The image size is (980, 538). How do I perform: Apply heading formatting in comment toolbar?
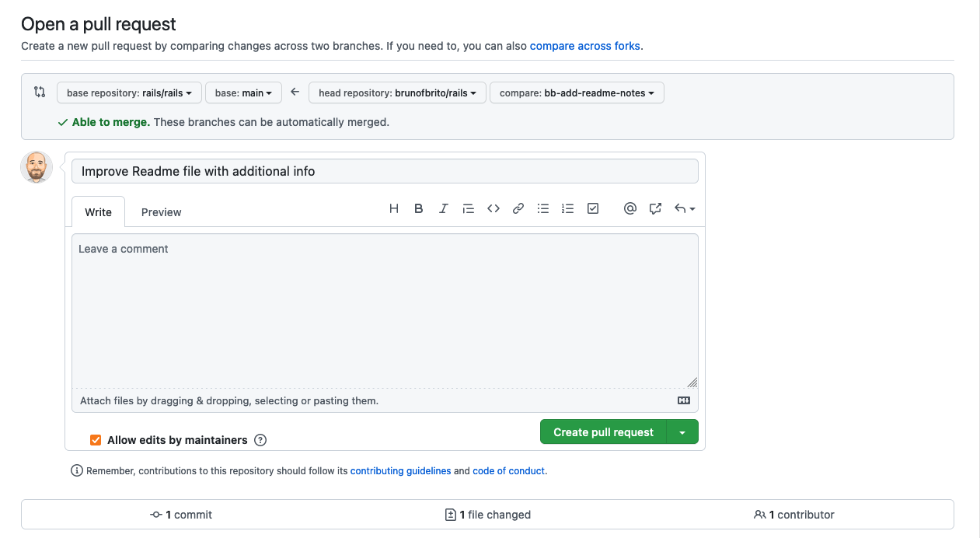point(393,208)
